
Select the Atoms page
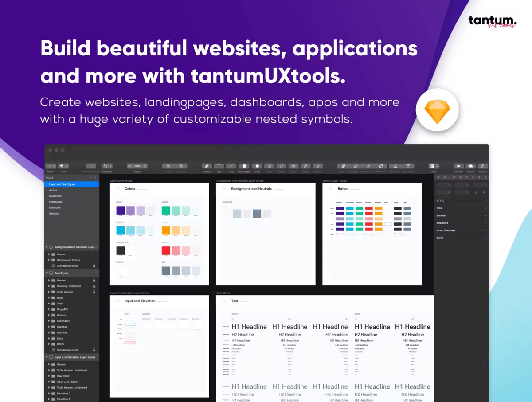tap(53, 190)
